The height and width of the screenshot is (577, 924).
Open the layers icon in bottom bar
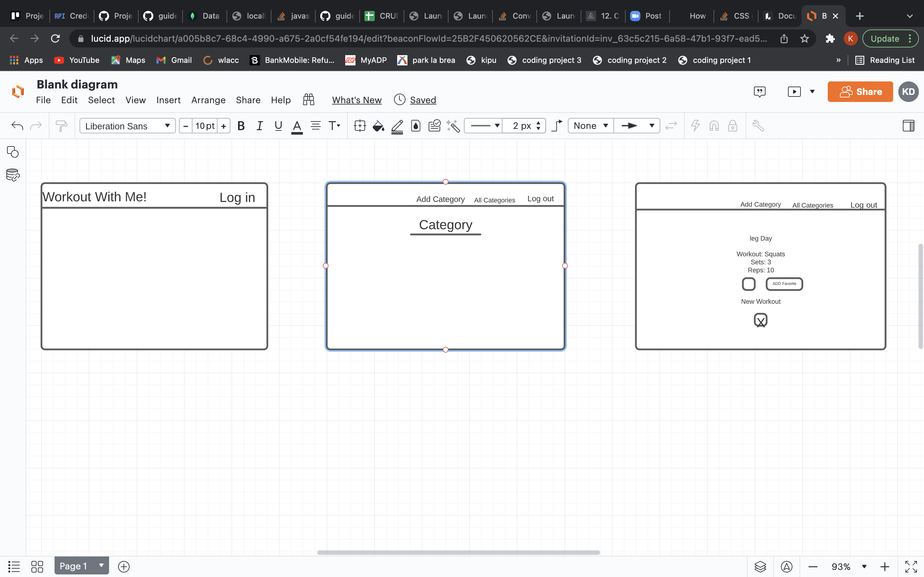[x=760, y=566]
